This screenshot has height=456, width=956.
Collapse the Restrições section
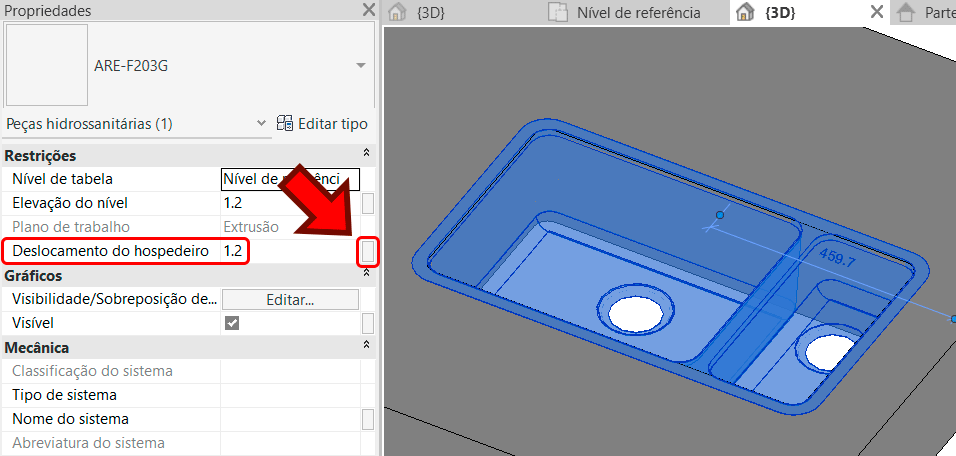coord(366,155)
